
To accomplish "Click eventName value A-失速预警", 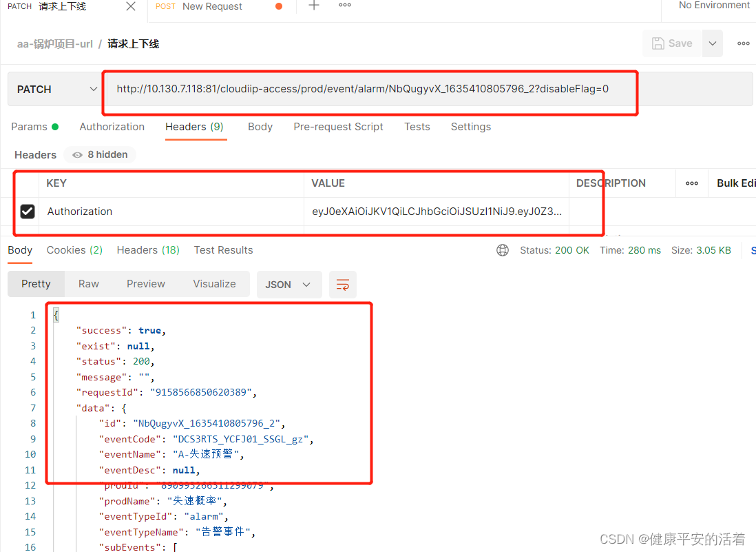I will click(205, 454).
